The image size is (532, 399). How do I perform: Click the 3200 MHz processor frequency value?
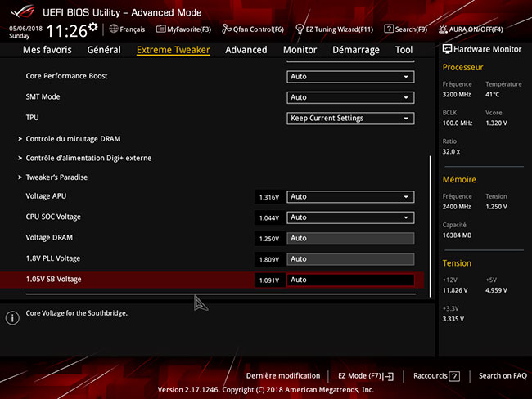click(457, 95)
